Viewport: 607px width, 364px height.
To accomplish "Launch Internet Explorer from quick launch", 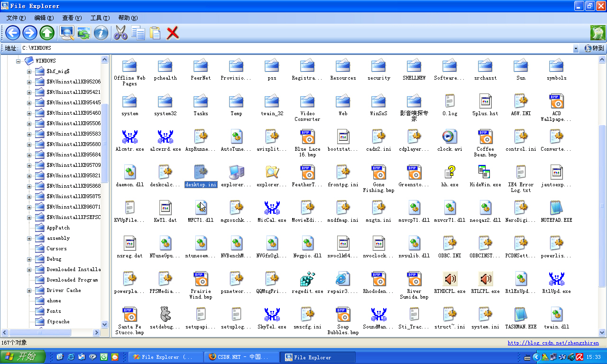I will [x=71, y=357].
